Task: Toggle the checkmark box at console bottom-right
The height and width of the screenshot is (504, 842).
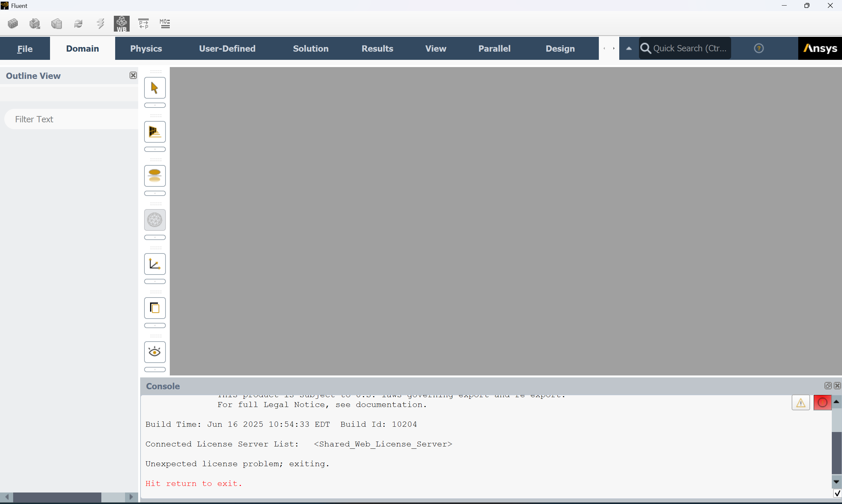Action: point(837,493)
